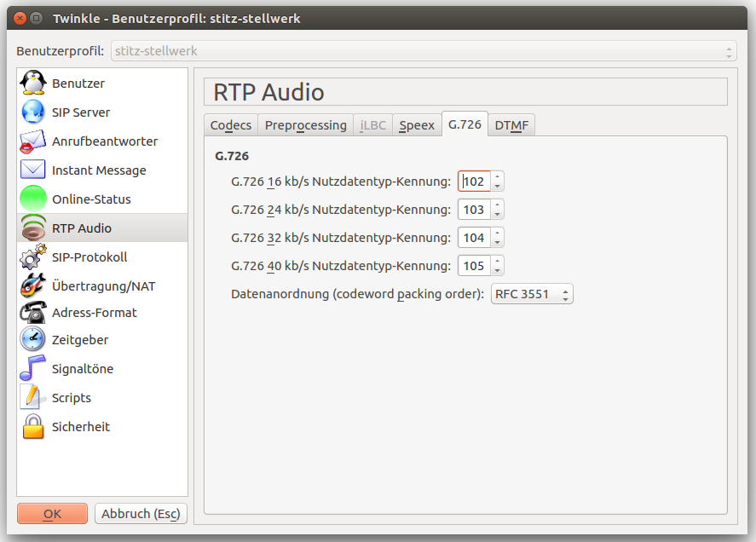
Task: Open the Preprocessing tab
Action: (x=306, y=125)
